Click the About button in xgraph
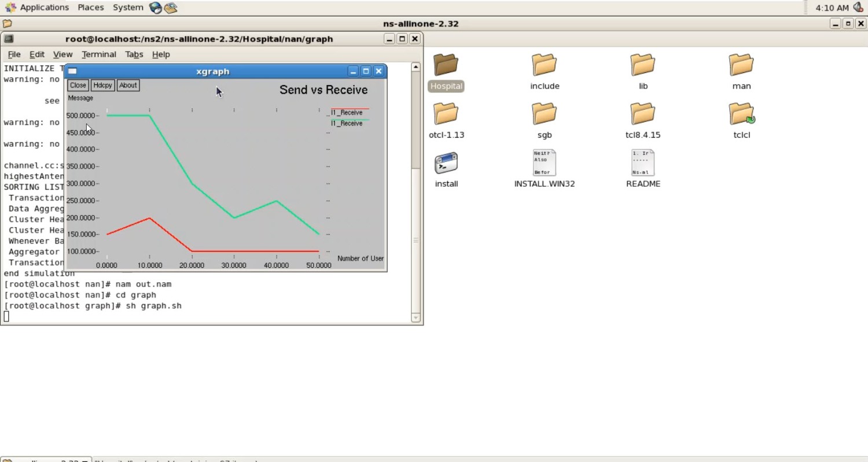This screenshot has height=462, width=868. coord(128,85)
